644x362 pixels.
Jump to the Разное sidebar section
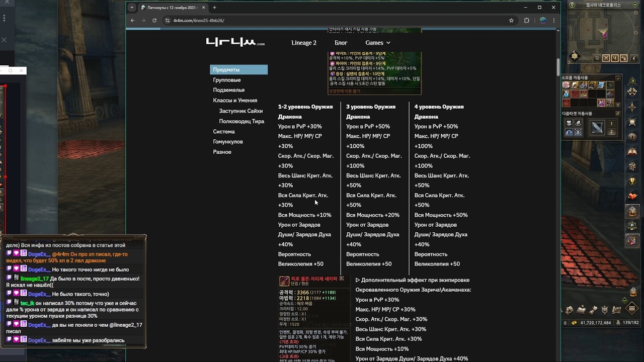[222, 152]
